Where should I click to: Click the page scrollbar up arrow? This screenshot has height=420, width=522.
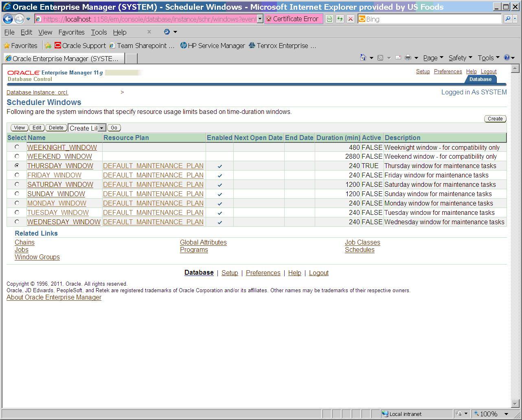(515, 68)
